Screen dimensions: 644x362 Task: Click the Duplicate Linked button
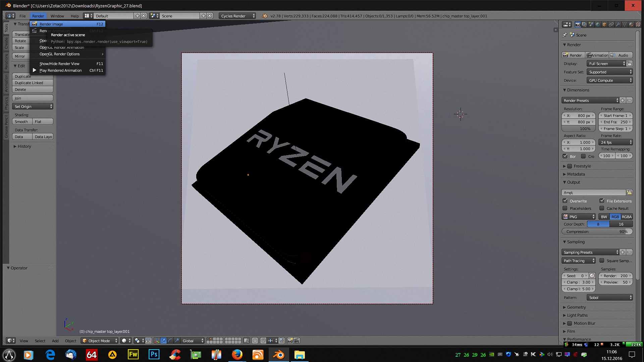click(33, 83)
